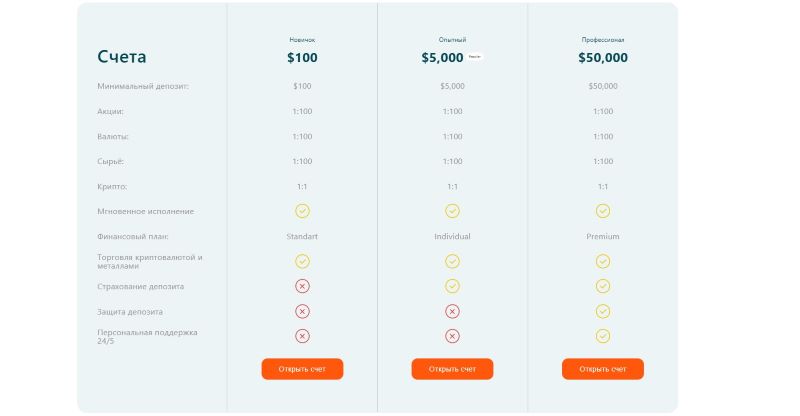Click the small badge beside the $5,000 price
The image size is (800, 416).
coord(475,57)
